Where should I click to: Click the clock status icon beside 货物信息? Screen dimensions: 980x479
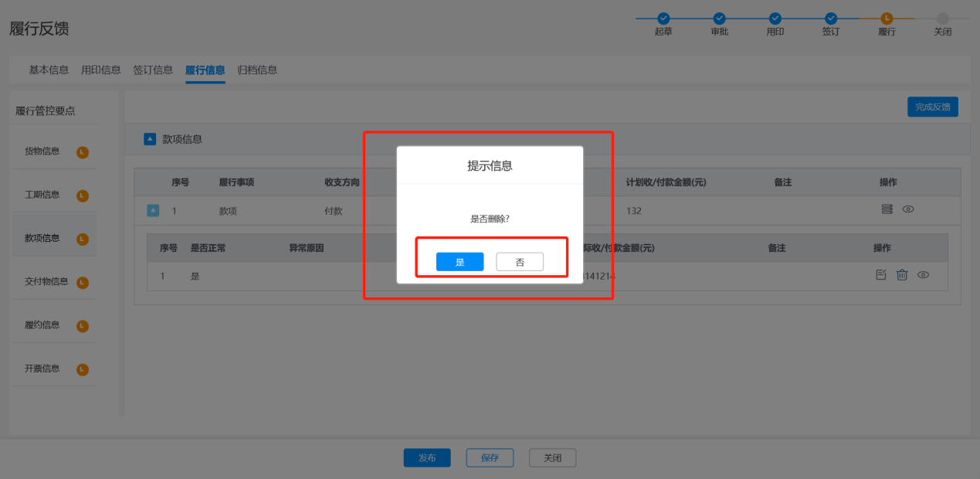pos(83,152)
